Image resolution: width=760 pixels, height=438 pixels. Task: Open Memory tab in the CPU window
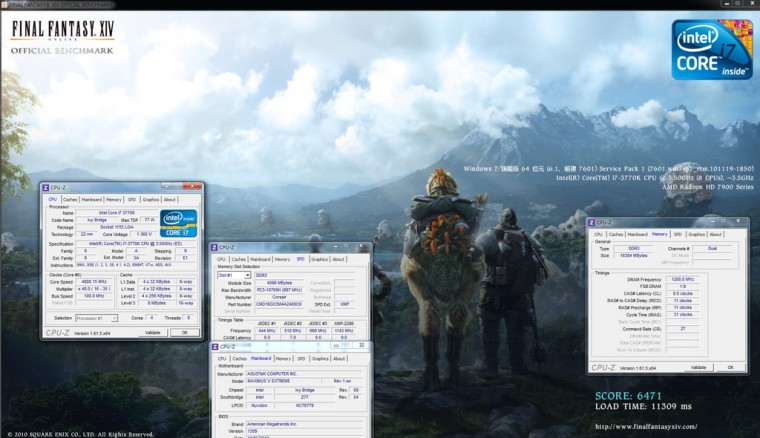coord(114,200)
